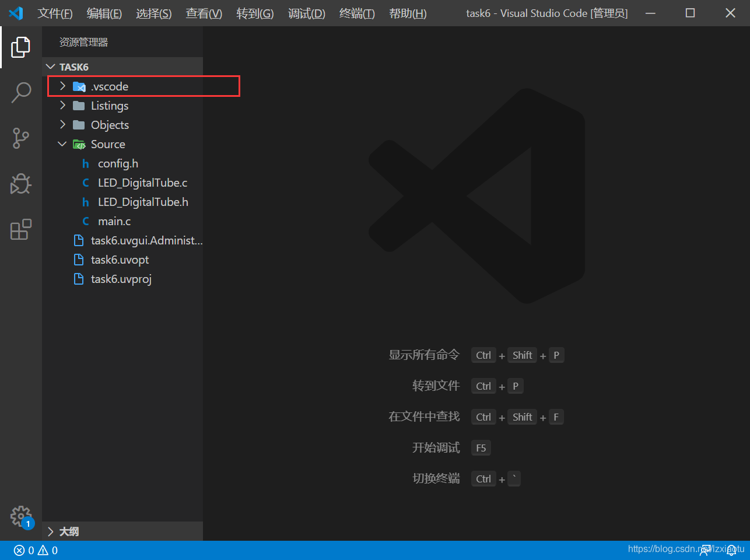This screenshot has height=560, width=750.
Task: Click the C icon beside main.c
Action: coord(86,221)
